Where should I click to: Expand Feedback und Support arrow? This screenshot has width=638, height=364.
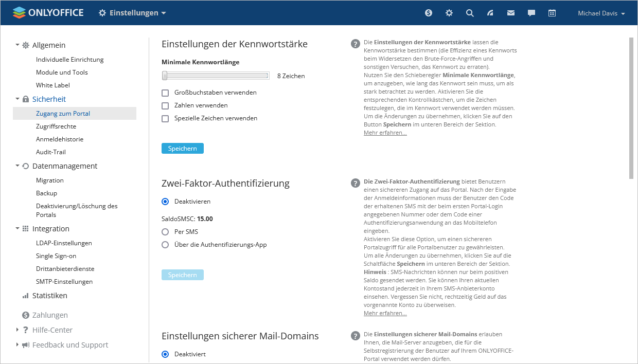(x=17, y=344)
